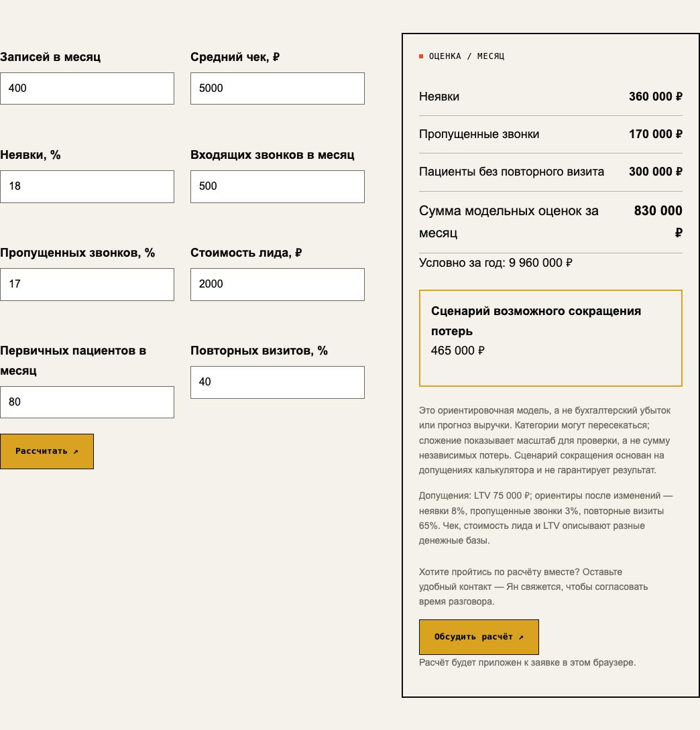The image size is (700, 730).
Task: Click the ОЦЕНКА / МЕСЯЦ panel label
Action: [x=467, y=56]
